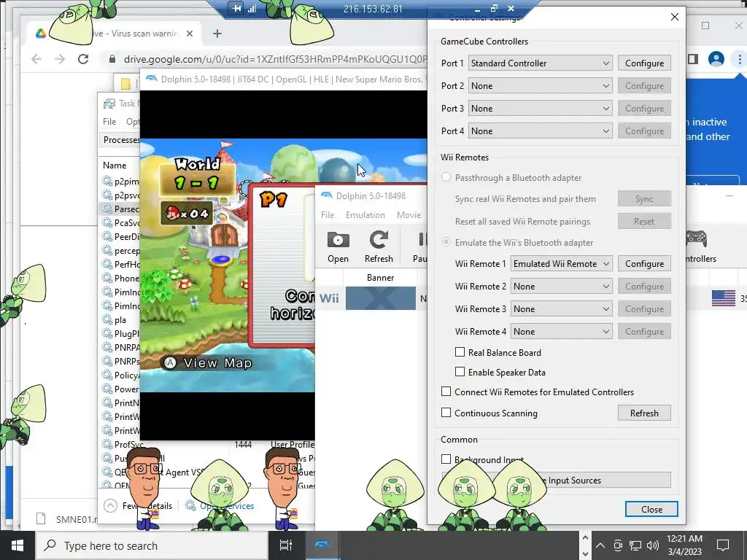This screenshot has height=560, width=747.
Task: Configure Wii Remote 1
Action: 645,264
